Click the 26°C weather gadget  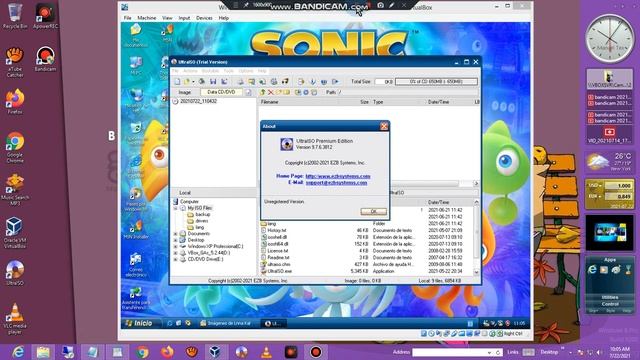coord(610,162)
